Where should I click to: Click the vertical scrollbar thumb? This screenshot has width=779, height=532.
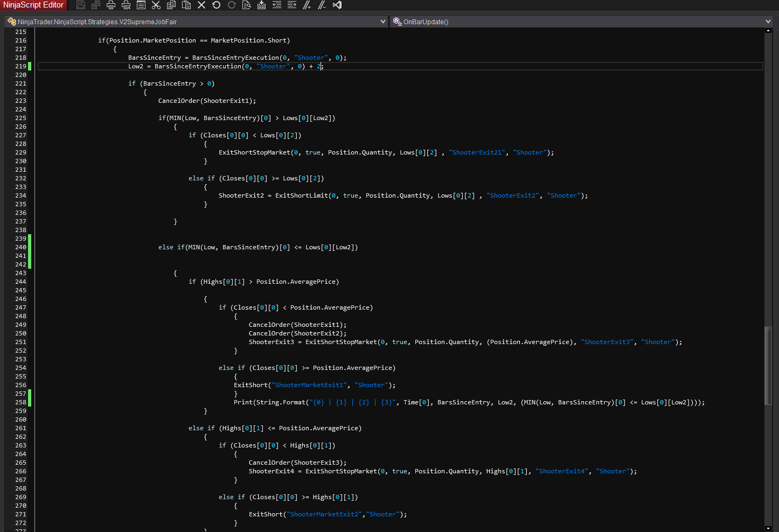768,365
